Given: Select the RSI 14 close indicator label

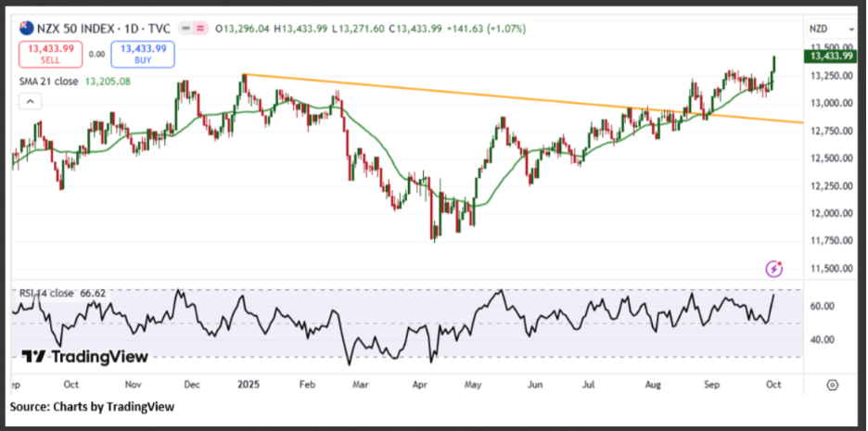Looking at the screenshot, I should pos(47,293).
